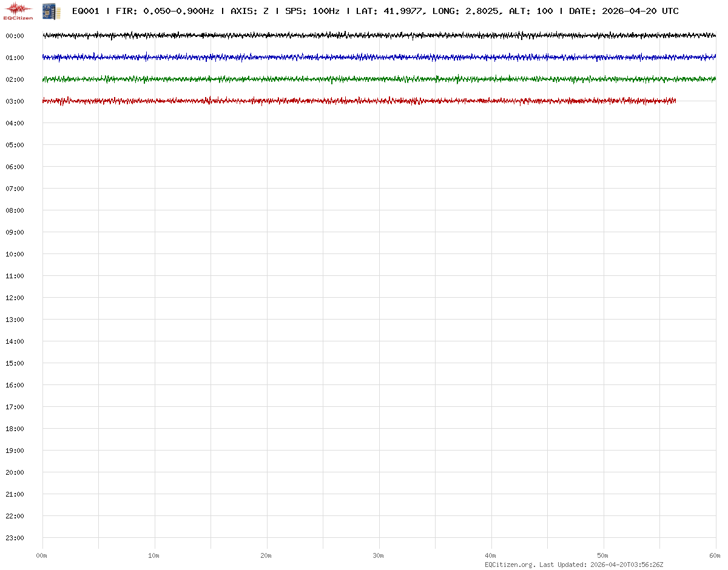Click the 30m minute axis label
The width and height of the screenshot is (728, 570).
coord(379,555)
